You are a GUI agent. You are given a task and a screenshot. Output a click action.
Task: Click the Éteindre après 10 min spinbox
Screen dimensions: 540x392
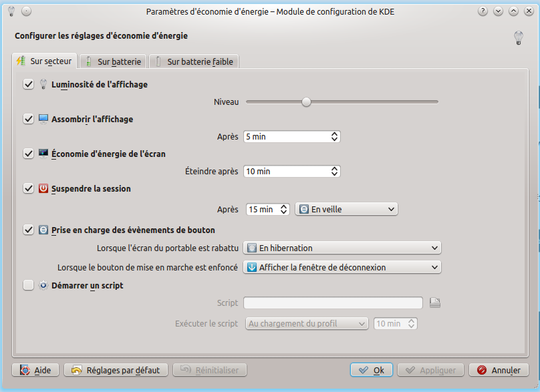[x=291, y=172]
